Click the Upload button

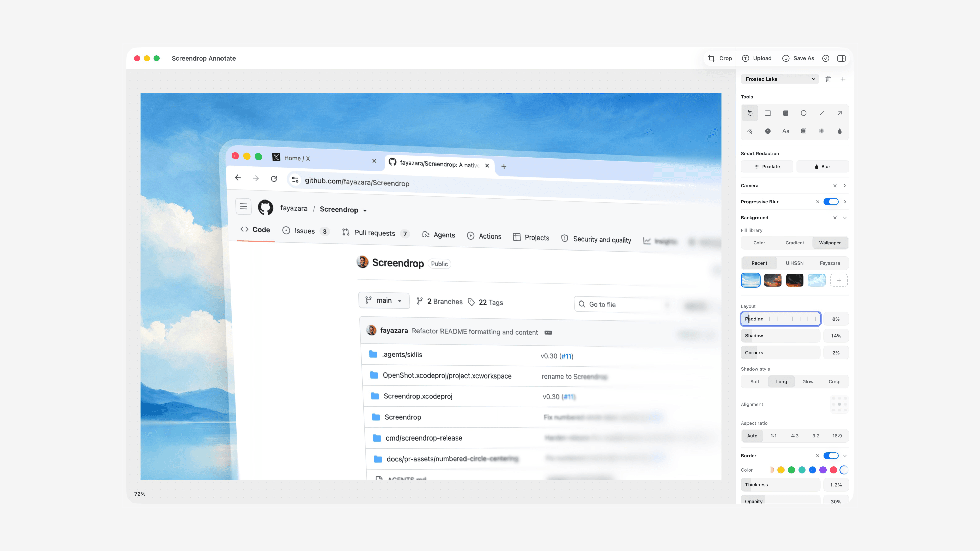(x=757, y=58)
